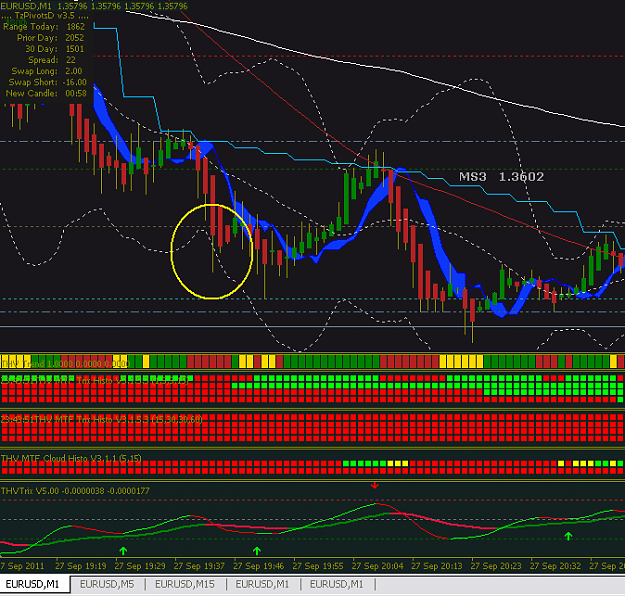Click the 'Spread: 22' readout
The width and height of the screenshot is (625, 596).
coord(52,60)
